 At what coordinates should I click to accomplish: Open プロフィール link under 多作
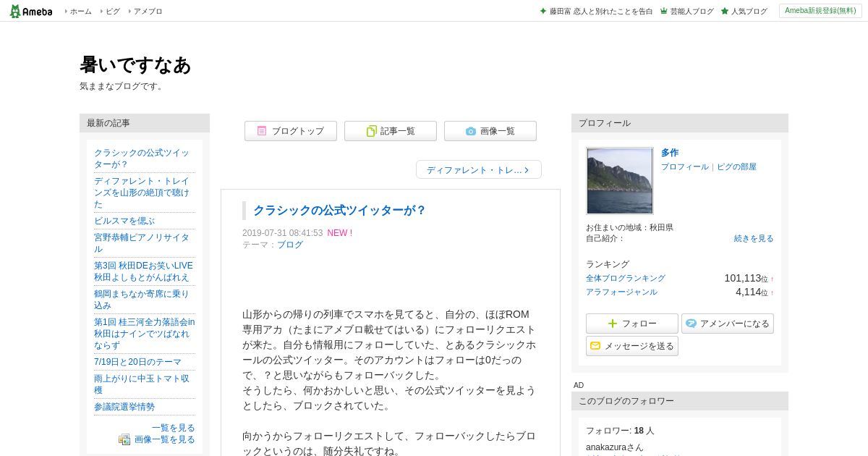(x=685, y=166)
